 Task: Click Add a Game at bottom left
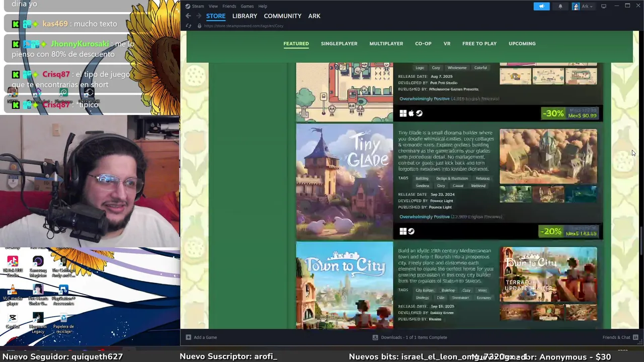tap(201, 337)
